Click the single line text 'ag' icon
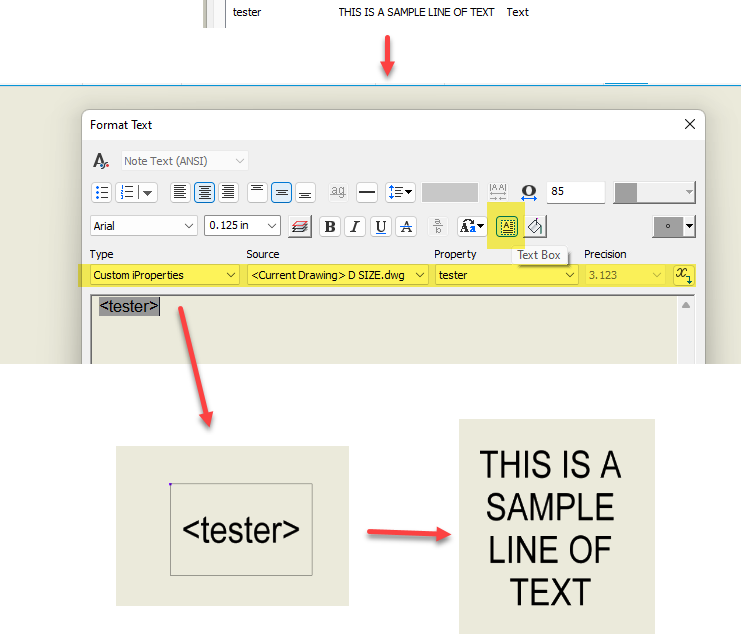Viewport: 741px width, 634px height. point(338,192)
